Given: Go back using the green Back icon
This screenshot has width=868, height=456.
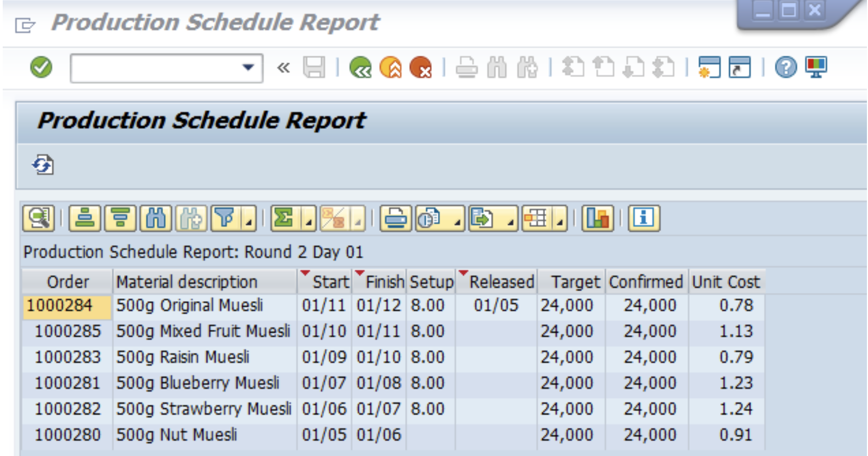Looking at the screenshot, I should click(x=360, y=68).
